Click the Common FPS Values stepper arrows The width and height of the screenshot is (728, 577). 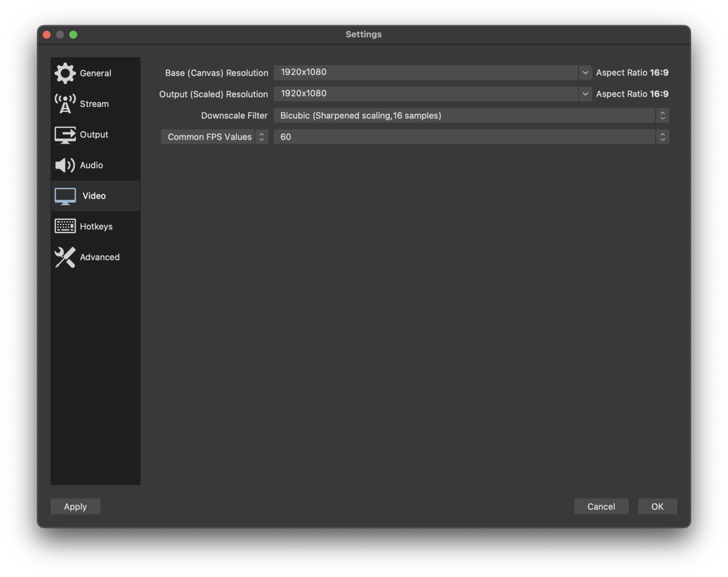(262, 137)
